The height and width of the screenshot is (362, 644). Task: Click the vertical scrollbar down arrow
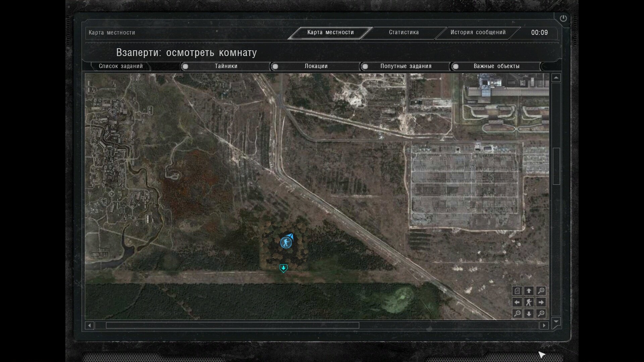click(x=556, y=321)
